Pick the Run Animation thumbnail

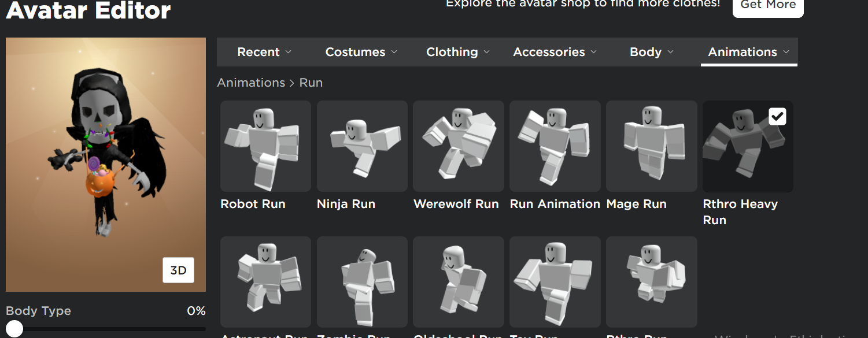(555, 146)
